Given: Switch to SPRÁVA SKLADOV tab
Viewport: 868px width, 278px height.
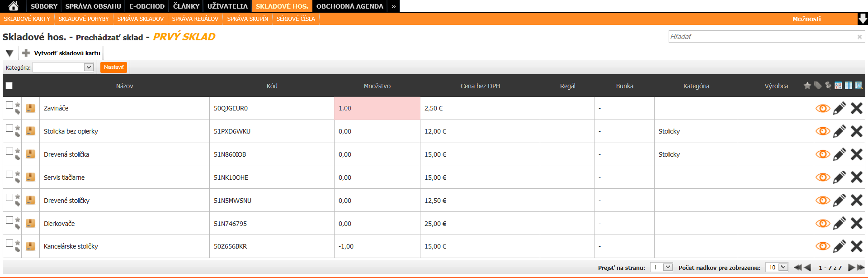Looking at the screenshot, I should tap(140, 19).
